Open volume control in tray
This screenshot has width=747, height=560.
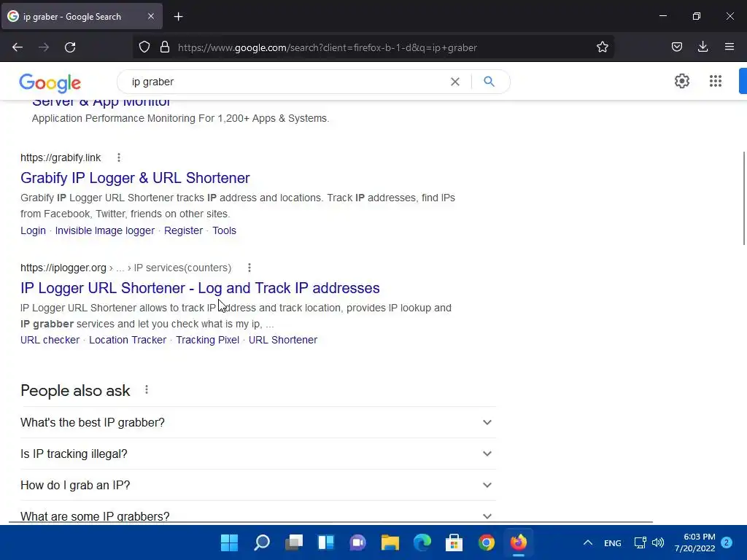[658, 542]
